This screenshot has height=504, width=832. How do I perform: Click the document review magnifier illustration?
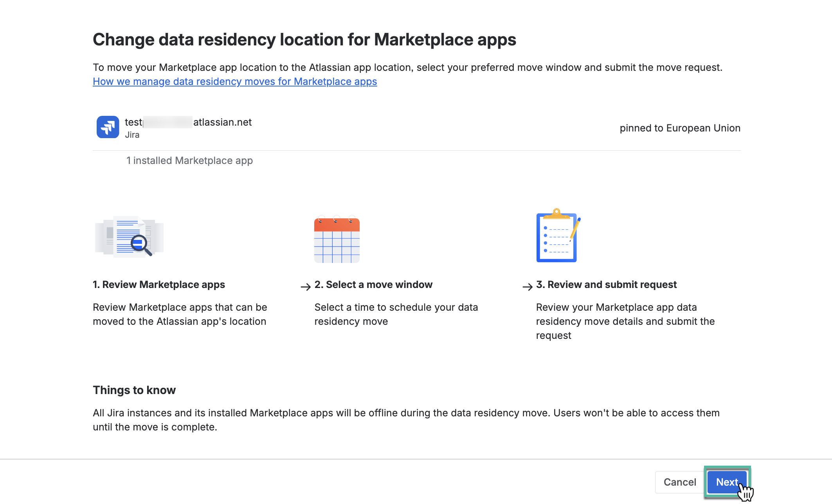coord(129,237)
